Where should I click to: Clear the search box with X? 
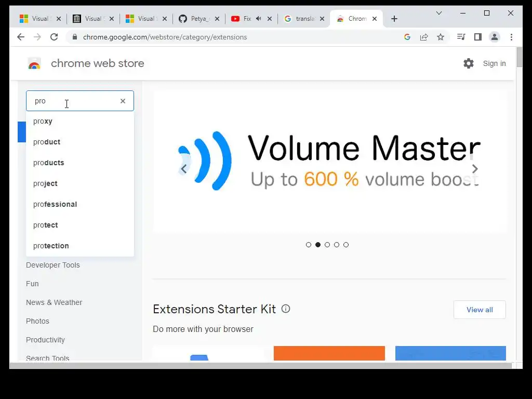123,101
